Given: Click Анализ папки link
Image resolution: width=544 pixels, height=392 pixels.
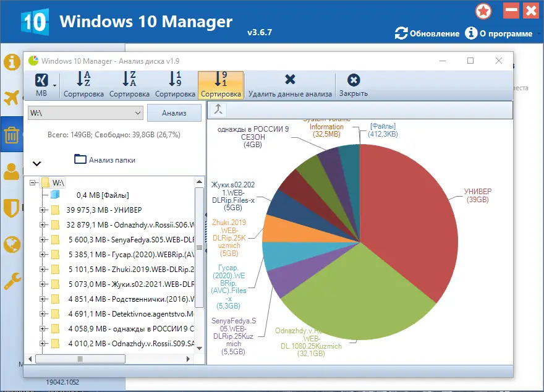Looking at the screenshot, I should pos(104,160).
